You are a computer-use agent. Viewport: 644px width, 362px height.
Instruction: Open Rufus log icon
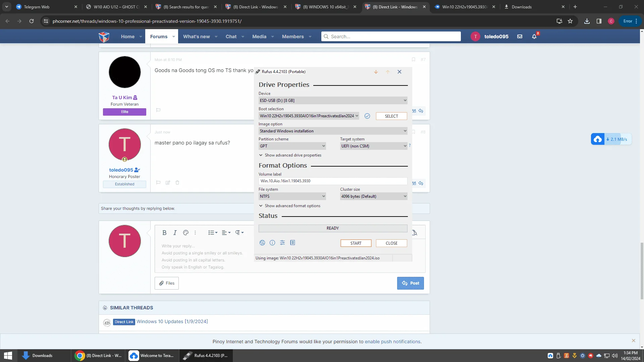tap(292, 243)
